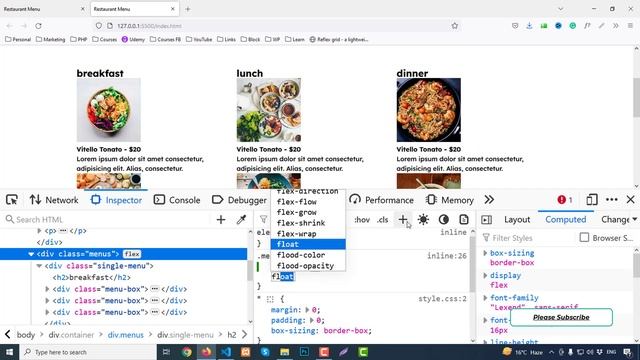Expand font-family computed property
This screenshot has width=640, height=360.
[x=485, y=298]
